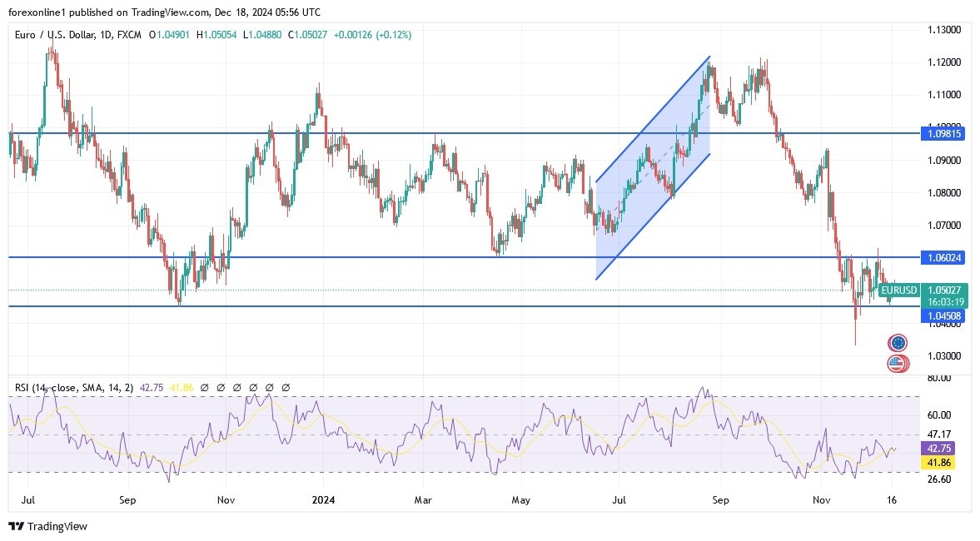
Task: Expand the RSI indicator settings
Action: [83, 386]
